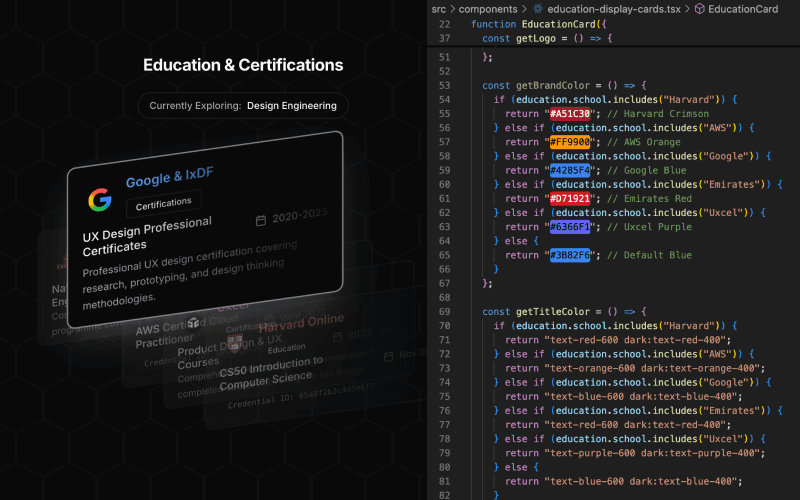Click sticky line const getLogo

547,38
